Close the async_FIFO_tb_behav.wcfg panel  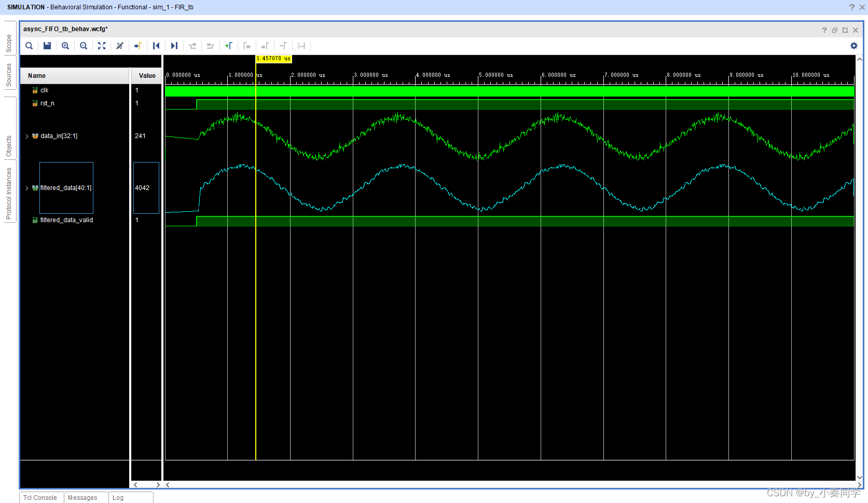[856, 30]
